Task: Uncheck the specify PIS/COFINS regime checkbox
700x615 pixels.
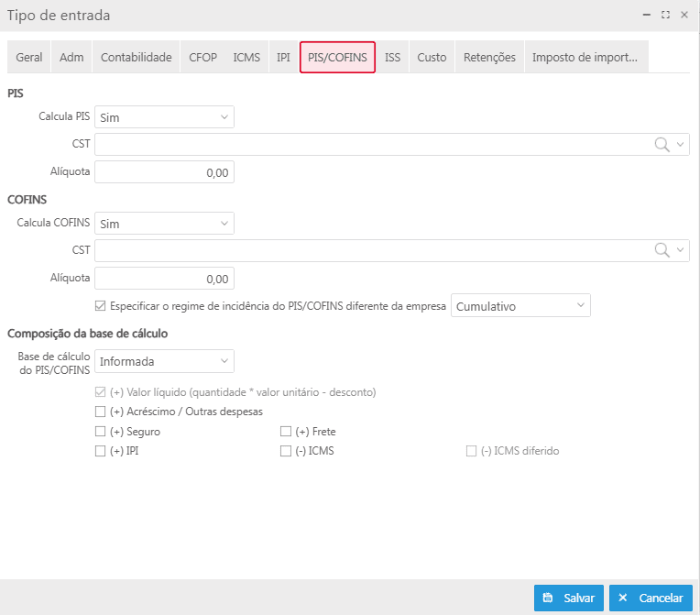Action: [101, 306]
